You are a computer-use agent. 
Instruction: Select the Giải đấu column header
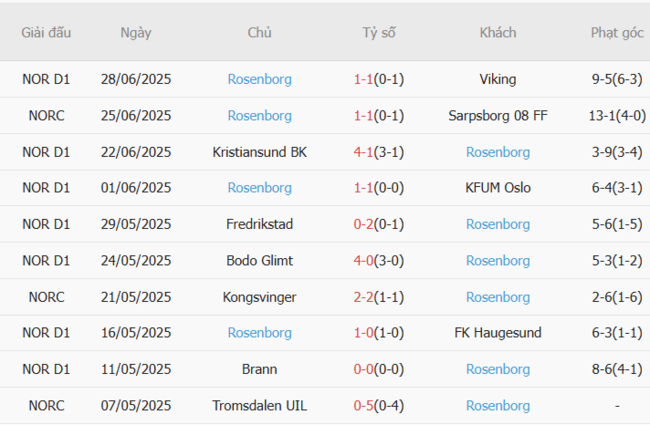[46, 33]
